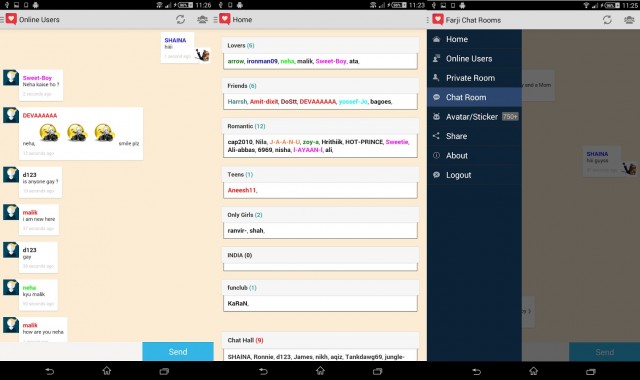Tap DEVAAAAAA's avatar in chat
Screen dimensions: 640x380
tap(11, 115)
